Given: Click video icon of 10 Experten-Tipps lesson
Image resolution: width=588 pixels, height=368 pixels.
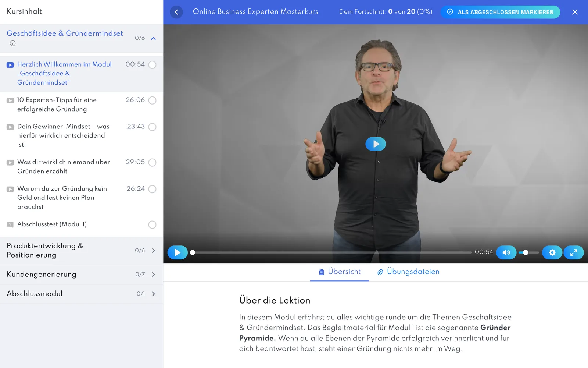Looking at the screenshot, I should [10, 100].
